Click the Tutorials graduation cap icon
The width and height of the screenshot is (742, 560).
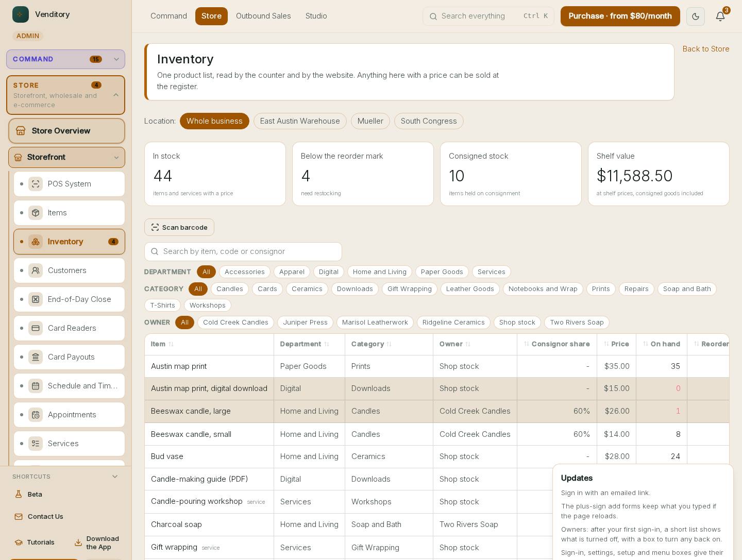coord(19,542)
